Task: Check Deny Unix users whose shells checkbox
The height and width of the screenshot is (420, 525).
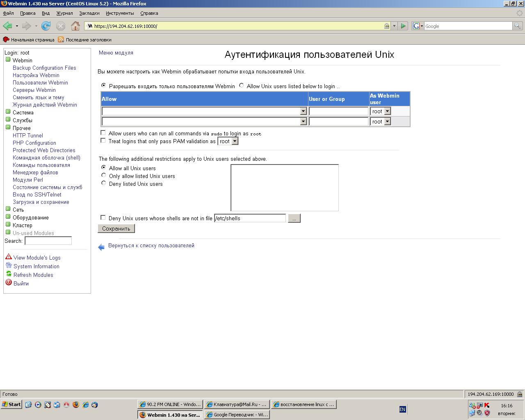Action: 103,217
